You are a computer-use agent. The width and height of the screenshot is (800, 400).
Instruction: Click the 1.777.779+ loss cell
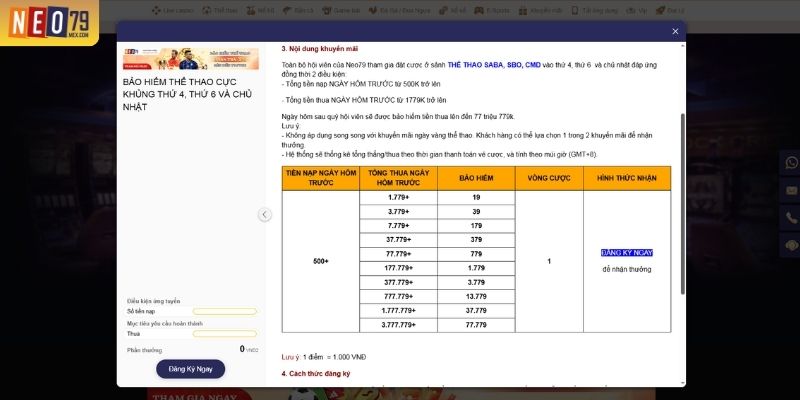click(398, 311)
